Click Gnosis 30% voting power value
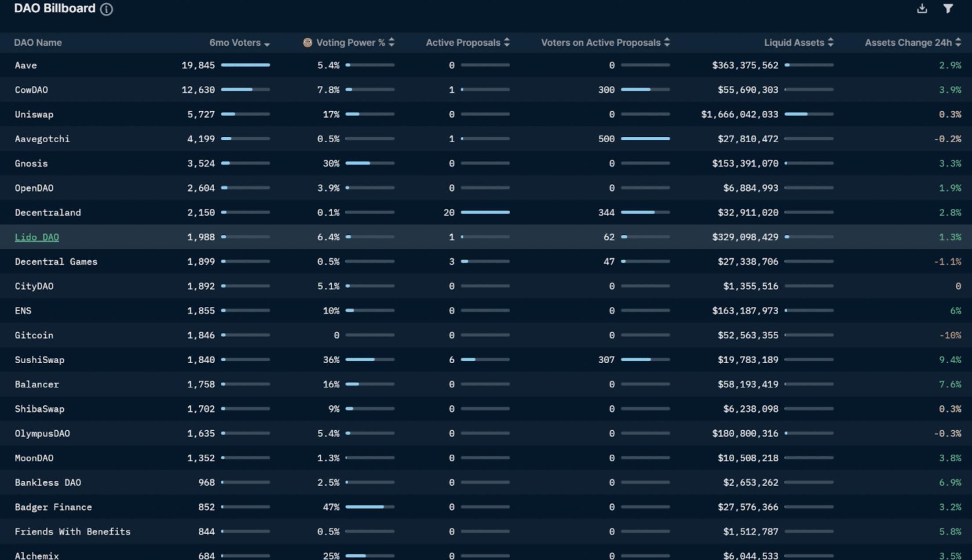This screenshot has width=972, height=560. pos(331,164)
